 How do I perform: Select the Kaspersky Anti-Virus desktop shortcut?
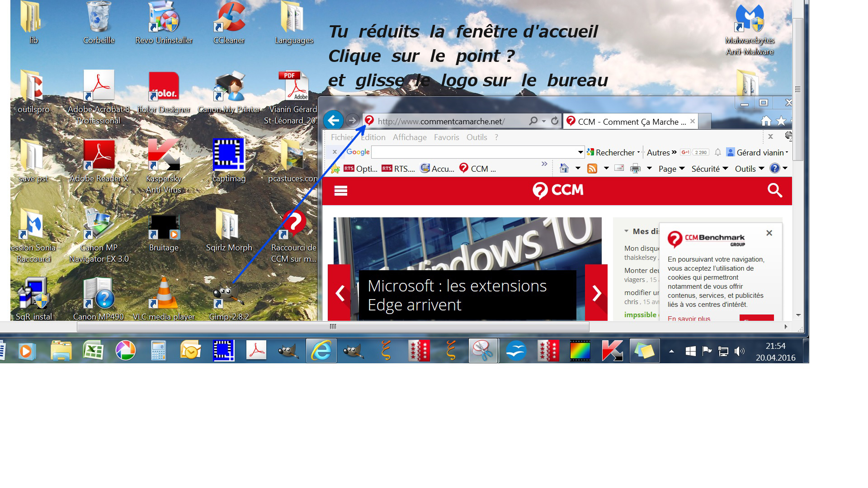coord(164,166)
